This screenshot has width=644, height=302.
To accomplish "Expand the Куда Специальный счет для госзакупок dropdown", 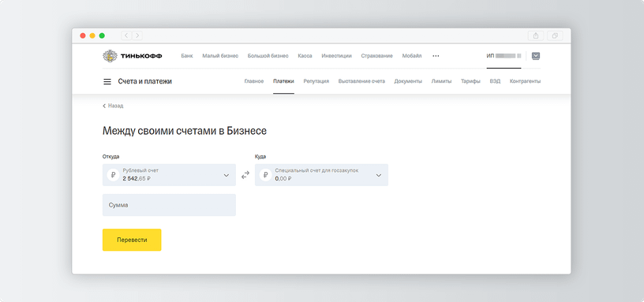I will pyautogui.click(x=321, y=175).
